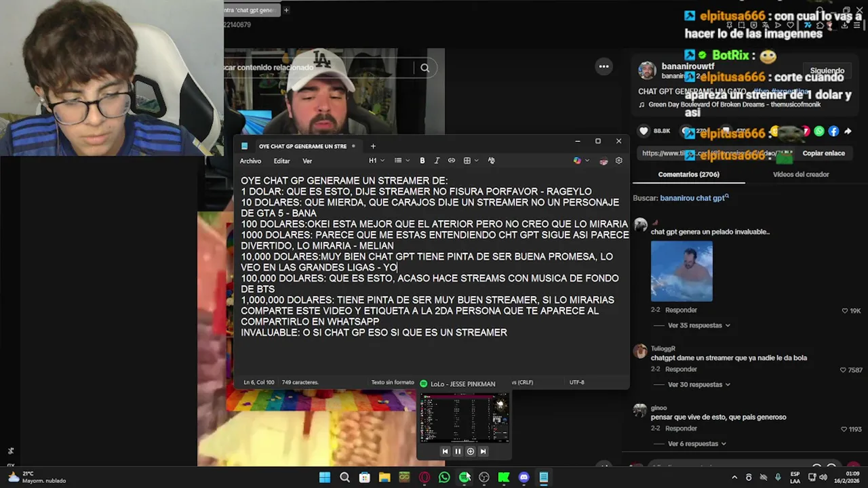Viewport: 868px width, 488px height.
Task: Click the share arrow icon
Action: click(848, 131)
